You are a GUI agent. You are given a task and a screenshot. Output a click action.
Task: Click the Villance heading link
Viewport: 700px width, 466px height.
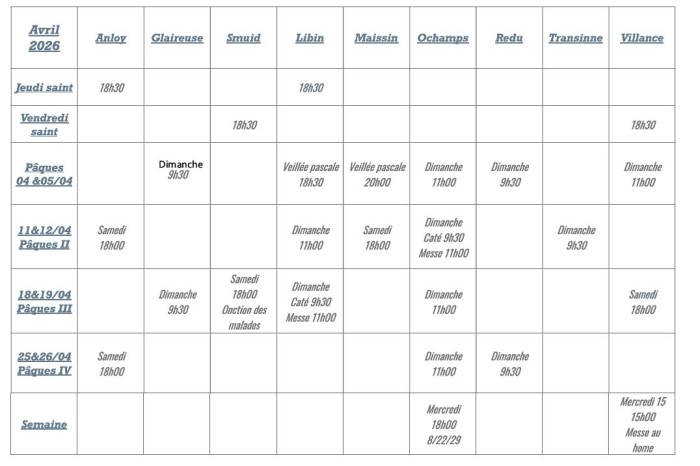642,38
